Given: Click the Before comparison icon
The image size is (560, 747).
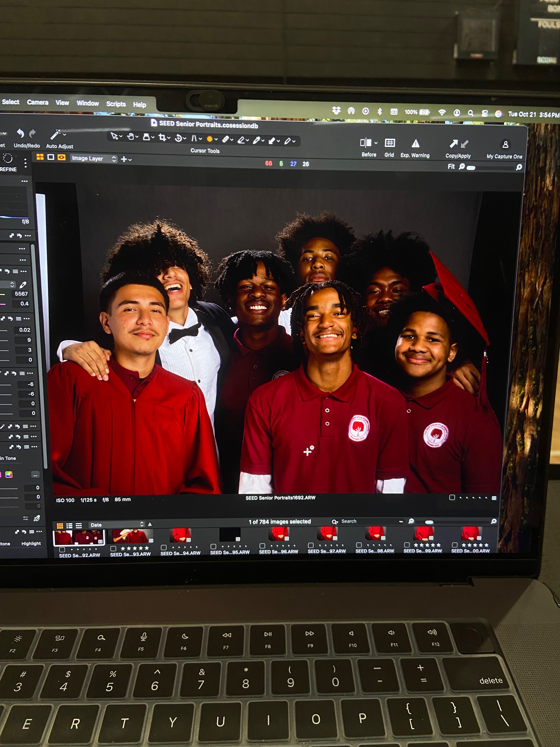Looking at the screenshot, I should [366, 143].
